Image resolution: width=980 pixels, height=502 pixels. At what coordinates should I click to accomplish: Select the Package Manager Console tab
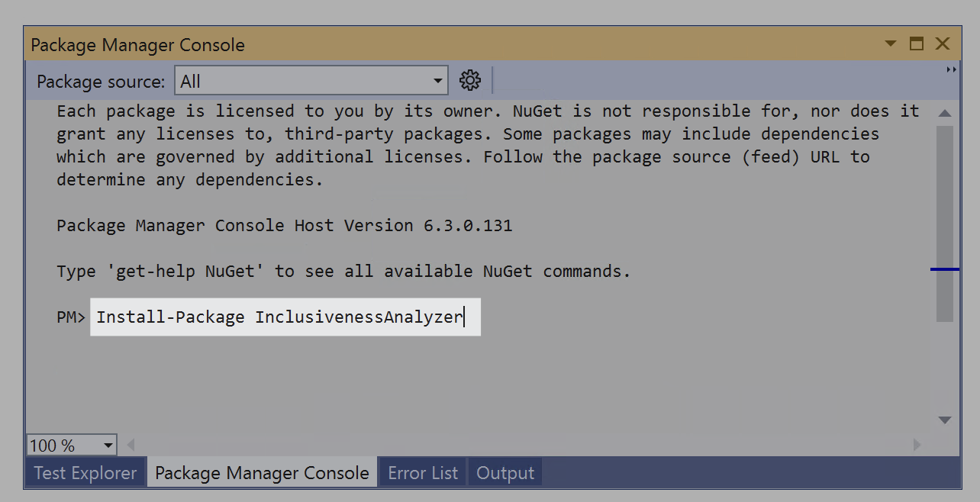(x=262, y=473)
